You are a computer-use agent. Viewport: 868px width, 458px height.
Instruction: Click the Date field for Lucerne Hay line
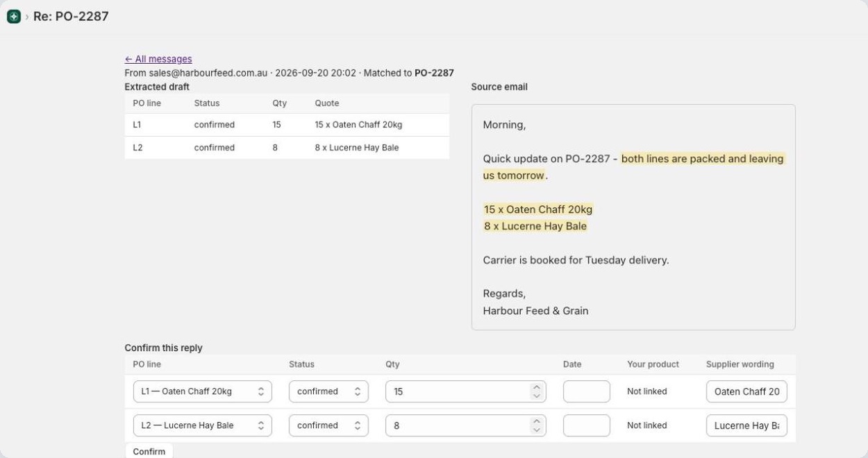click(x=587, y=425)
